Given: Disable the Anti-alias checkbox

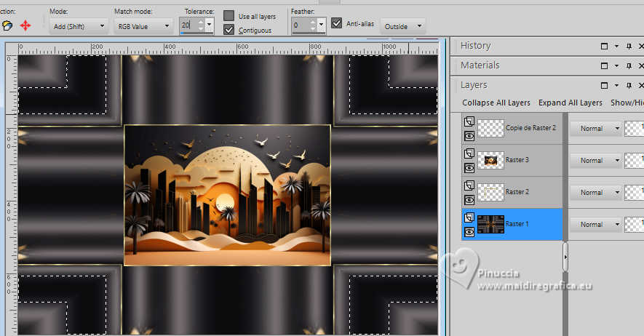Looking at the screenshot, I should pyautogui.click(x=336, y=23).
